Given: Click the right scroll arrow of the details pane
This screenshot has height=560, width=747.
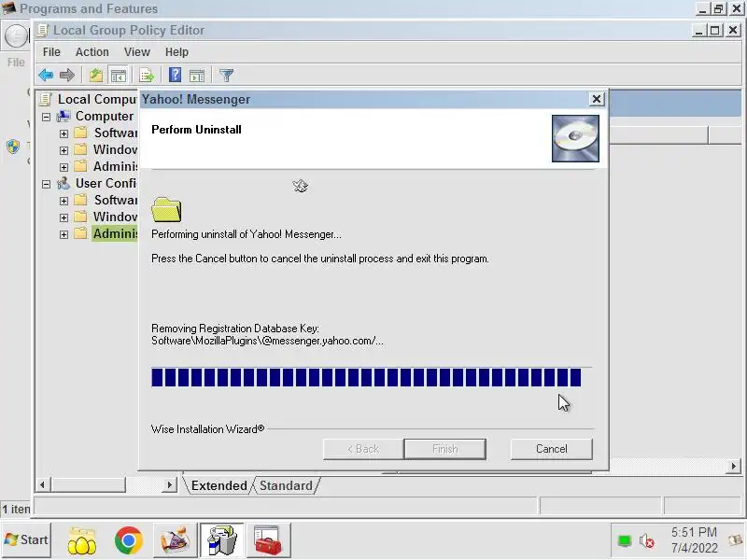Looking at the screenshot, I should coord(734,466).
